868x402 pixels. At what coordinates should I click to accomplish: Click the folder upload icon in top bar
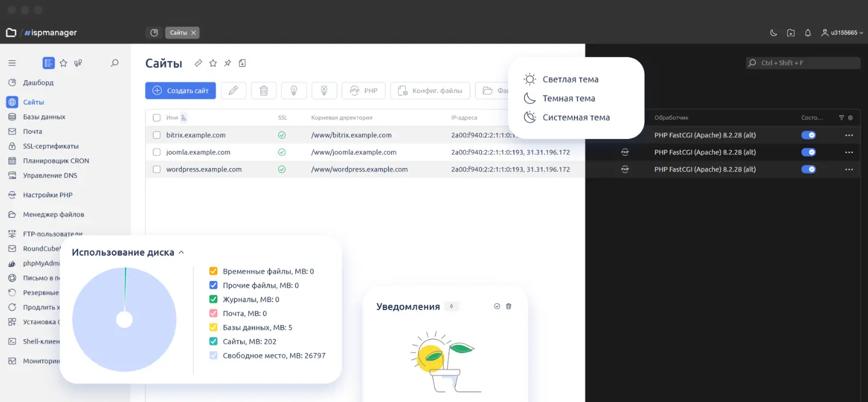791,33
